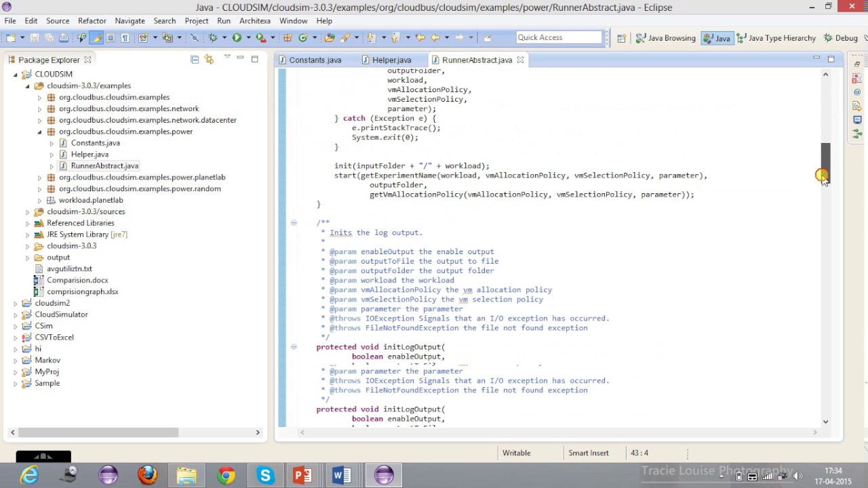868x488 pixels.
Task: Collapse the CLOUDSIM project node
Action: click(x=15, y=75)
